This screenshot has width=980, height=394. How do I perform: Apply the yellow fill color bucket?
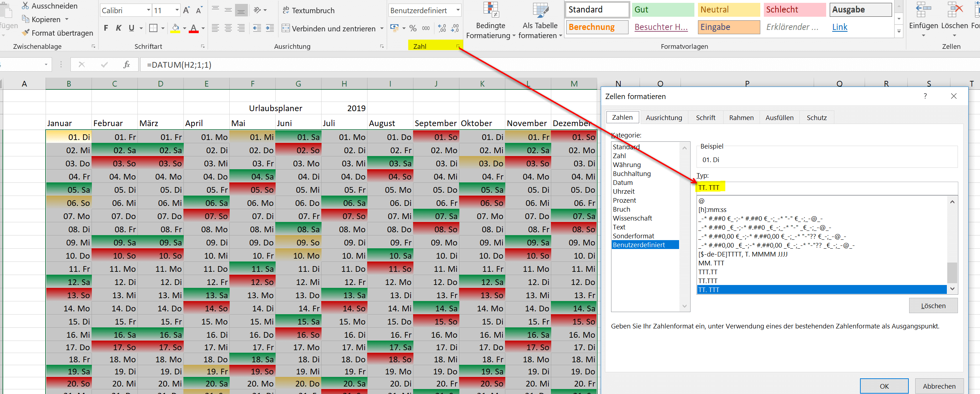(175, 28)
